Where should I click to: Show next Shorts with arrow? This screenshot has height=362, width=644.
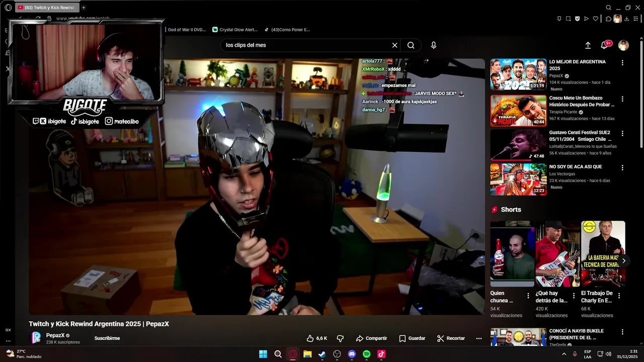point(624,260)
